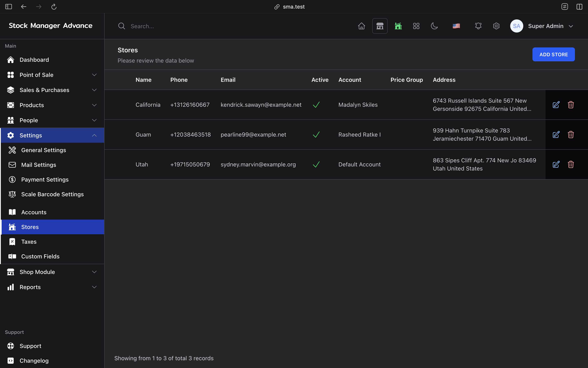This screenshot has height=368, width=588.
Task: Open the apps grid icon
Action: [416, 26]
